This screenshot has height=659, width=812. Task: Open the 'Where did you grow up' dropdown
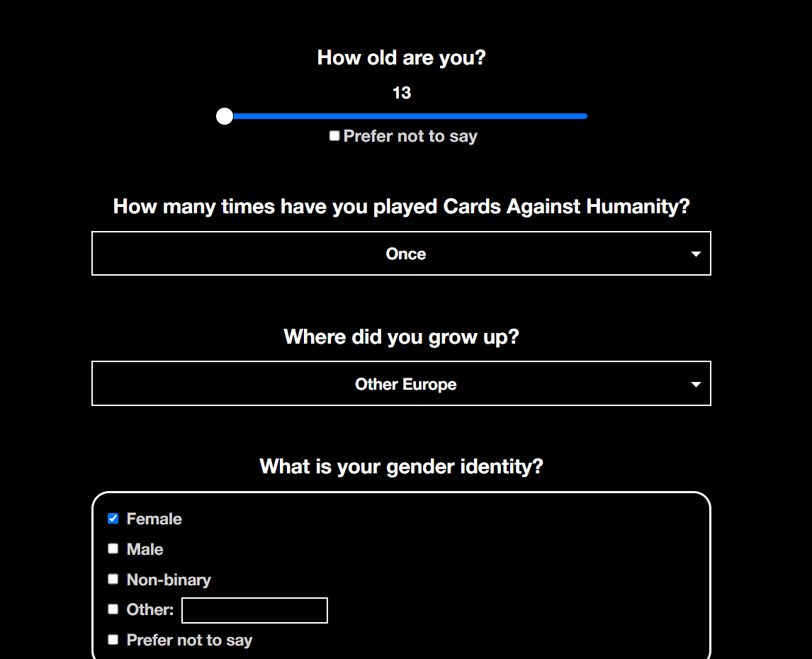pos(401,384)
